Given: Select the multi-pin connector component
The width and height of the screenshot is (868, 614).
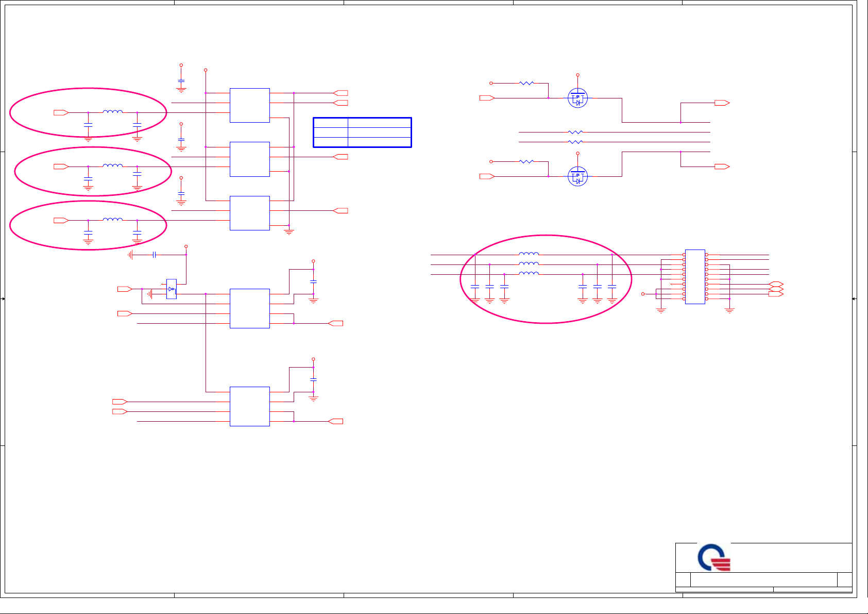Looking at the screenshot, I should (x=695, y=277).
